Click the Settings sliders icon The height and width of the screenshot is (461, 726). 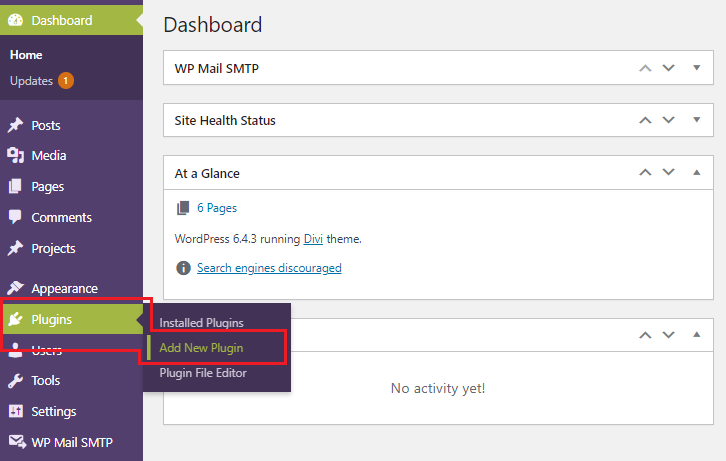16,411
